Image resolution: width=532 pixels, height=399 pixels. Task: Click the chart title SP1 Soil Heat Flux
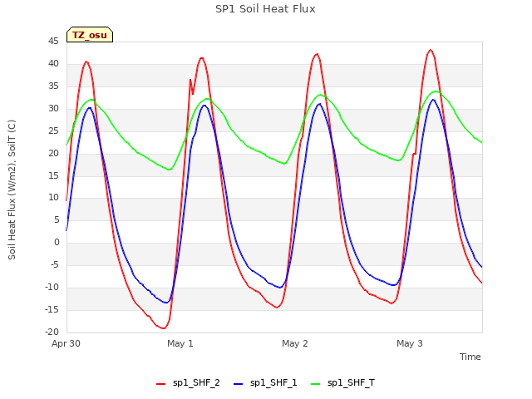265,9
